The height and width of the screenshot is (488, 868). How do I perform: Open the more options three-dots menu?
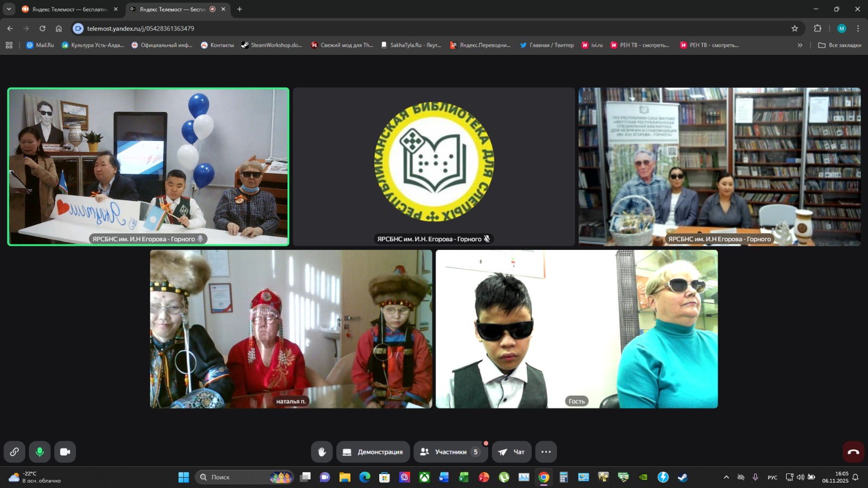tap(546, 452)
